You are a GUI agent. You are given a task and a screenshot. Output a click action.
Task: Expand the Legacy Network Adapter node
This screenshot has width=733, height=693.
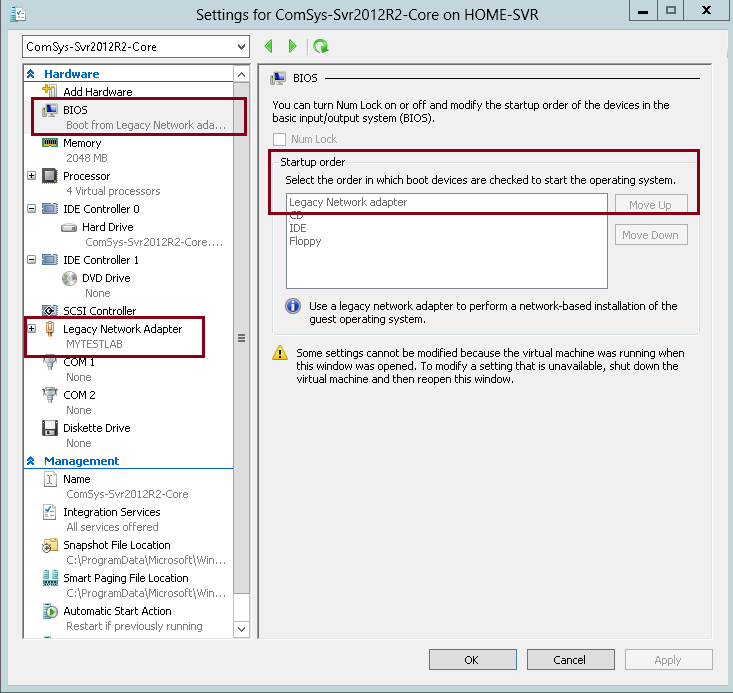pyautogui.click(x=31, y=329)
